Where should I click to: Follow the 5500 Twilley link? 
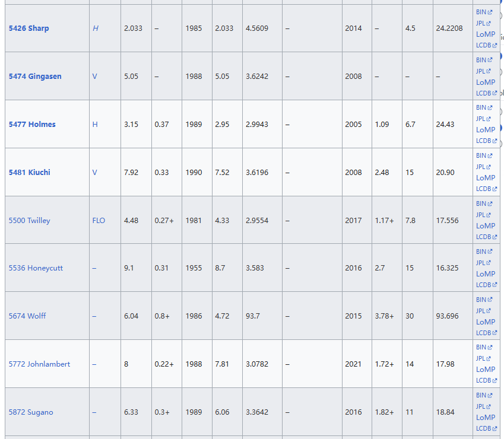pos(29,221)
